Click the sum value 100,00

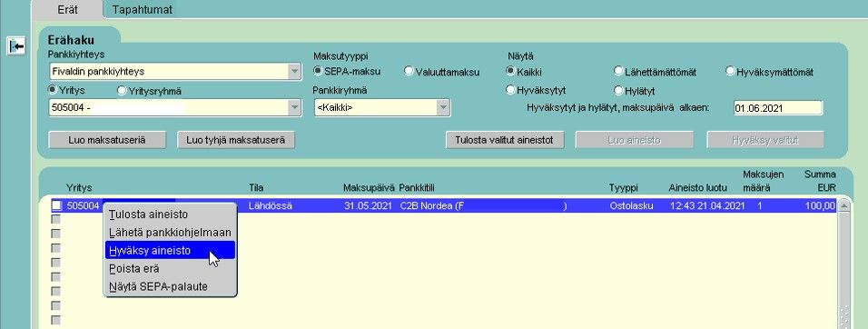tap(821, 206)
